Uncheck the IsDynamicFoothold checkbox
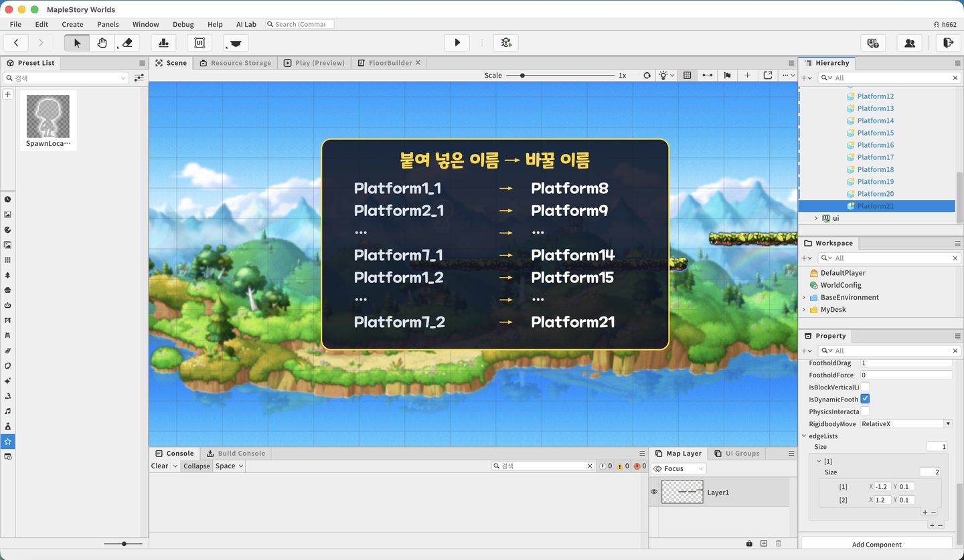Viewport: 964px width, 560px height. (x=865, y=399)
